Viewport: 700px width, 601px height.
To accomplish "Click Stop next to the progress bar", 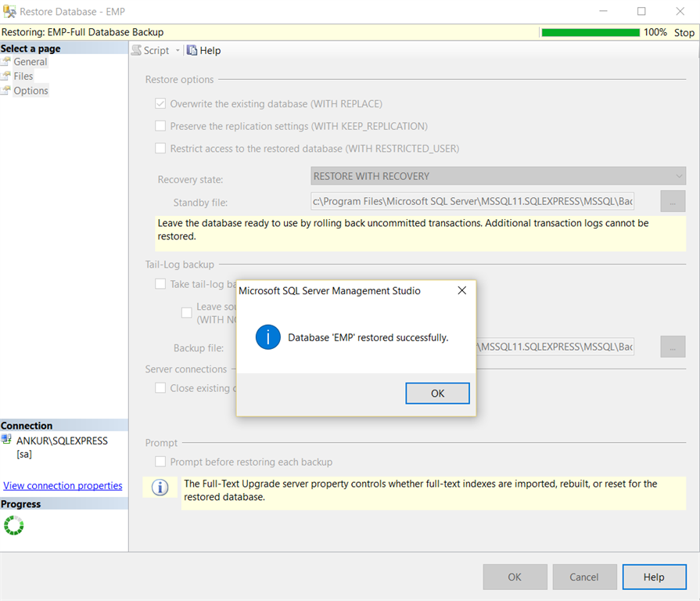I will pyautogui.click(x=684, y=33).
